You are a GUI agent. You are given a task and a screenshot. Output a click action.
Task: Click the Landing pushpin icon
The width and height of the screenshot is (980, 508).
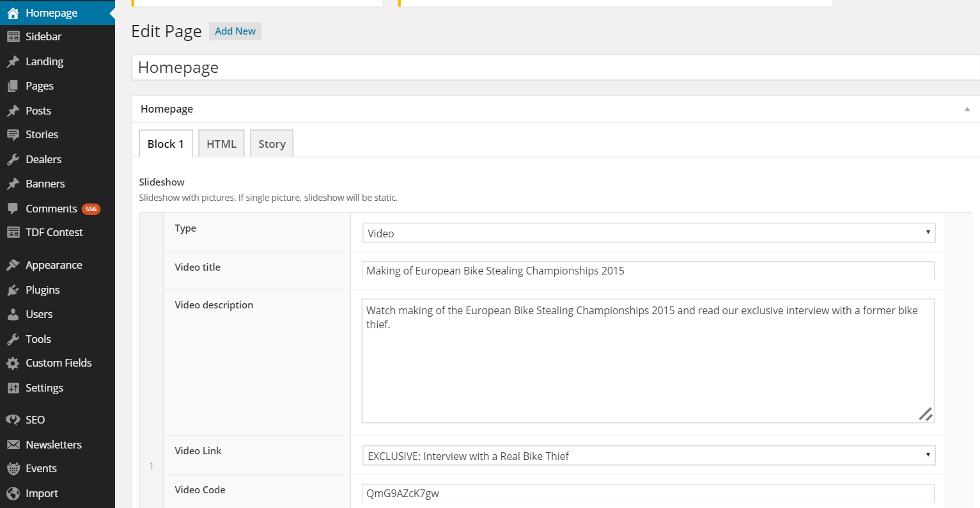coord(13,61)
